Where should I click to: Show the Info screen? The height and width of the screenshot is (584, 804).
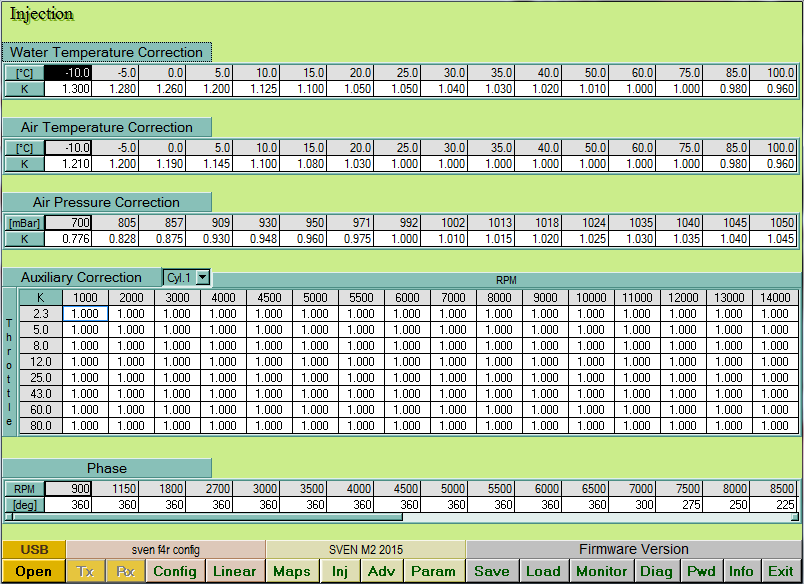[x=741, y=571]
